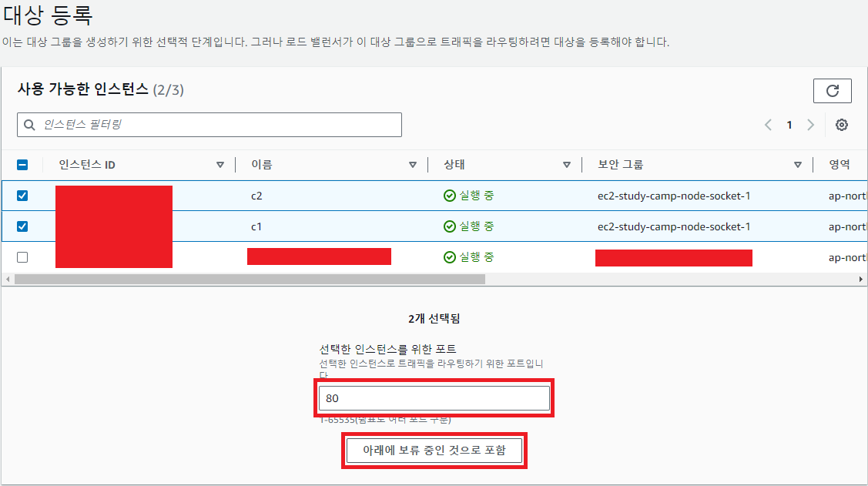This screenshot has width=868, height=486.
Task: Click the zone cell of c2 row
Action: coord(847,196)
